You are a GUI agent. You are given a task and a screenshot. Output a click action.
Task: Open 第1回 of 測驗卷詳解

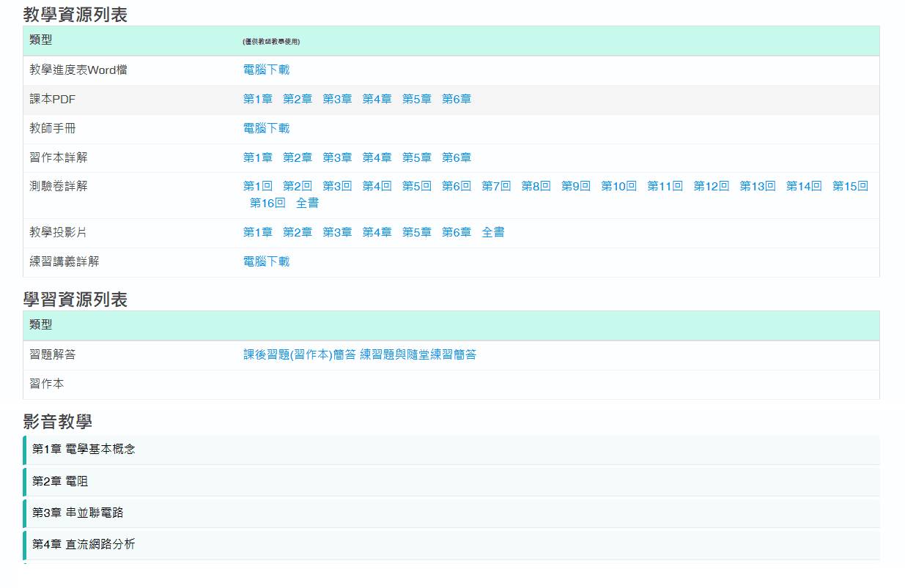[258, 186]
